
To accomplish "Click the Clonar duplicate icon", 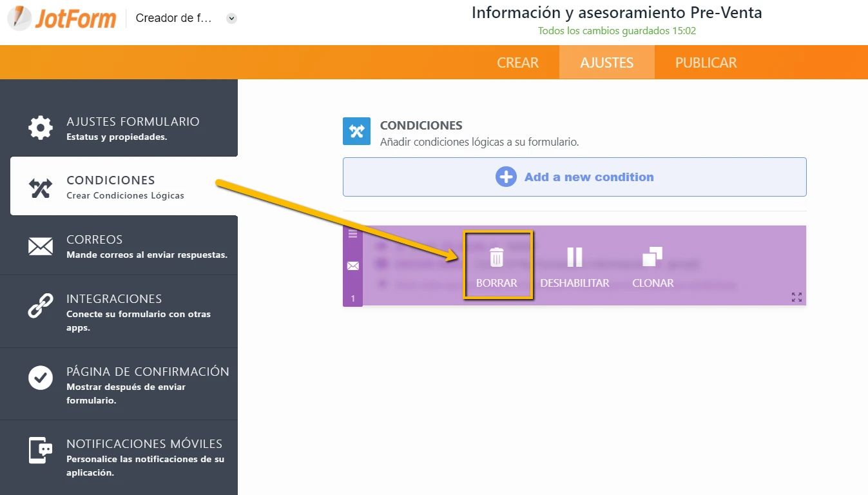I will point(652,257).
